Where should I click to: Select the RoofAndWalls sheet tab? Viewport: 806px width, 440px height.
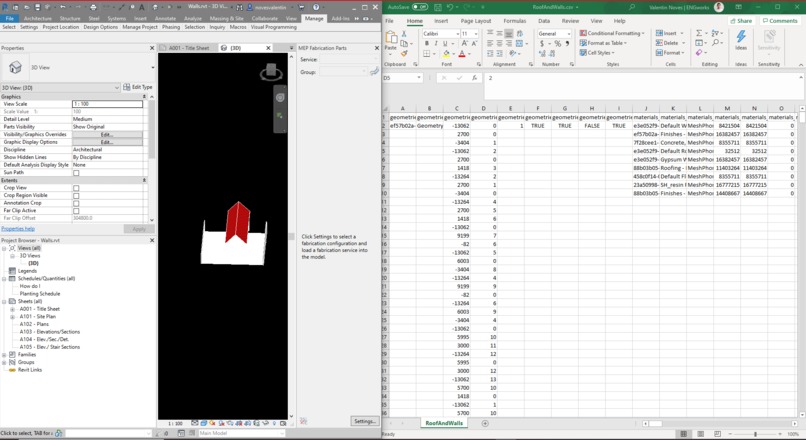(444, 424)
